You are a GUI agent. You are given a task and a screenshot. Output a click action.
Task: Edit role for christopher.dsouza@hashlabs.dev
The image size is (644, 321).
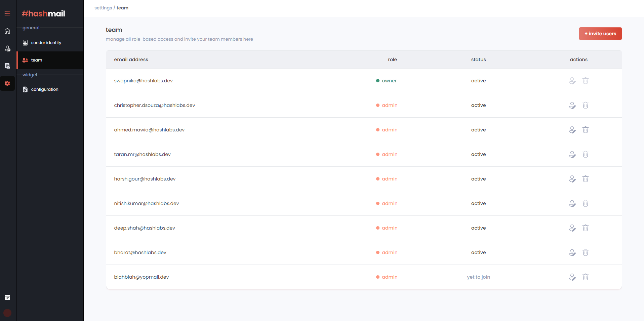pyautogui.click(x=572, y=105)
